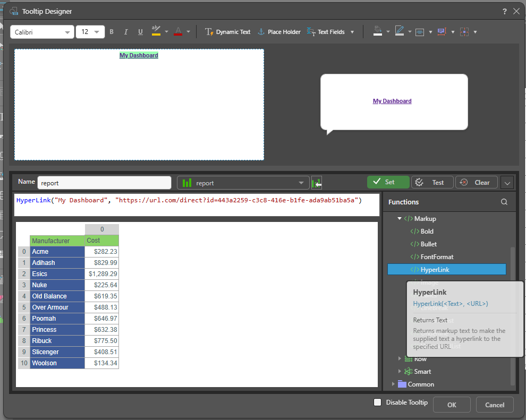Open the report chart selector dropdown
Screen dimensions: 526x420
243,183
